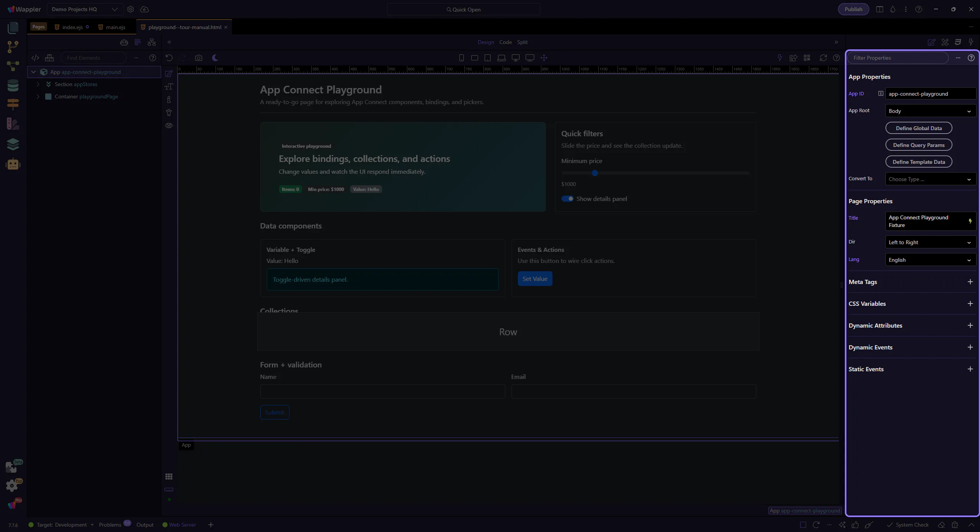Viewport: 980px width, 532px height.
Task: Switch to the main.ejs file tab
Action: pyautogui.click(x=115, y=27)
